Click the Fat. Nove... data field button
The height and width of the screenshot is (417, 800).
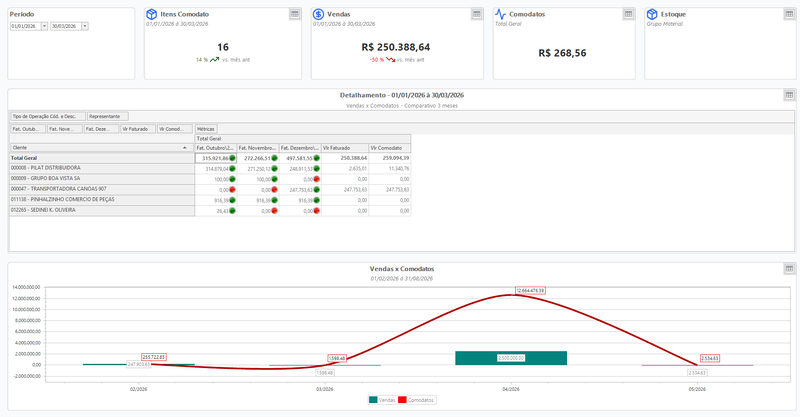(x=65, y=129)
